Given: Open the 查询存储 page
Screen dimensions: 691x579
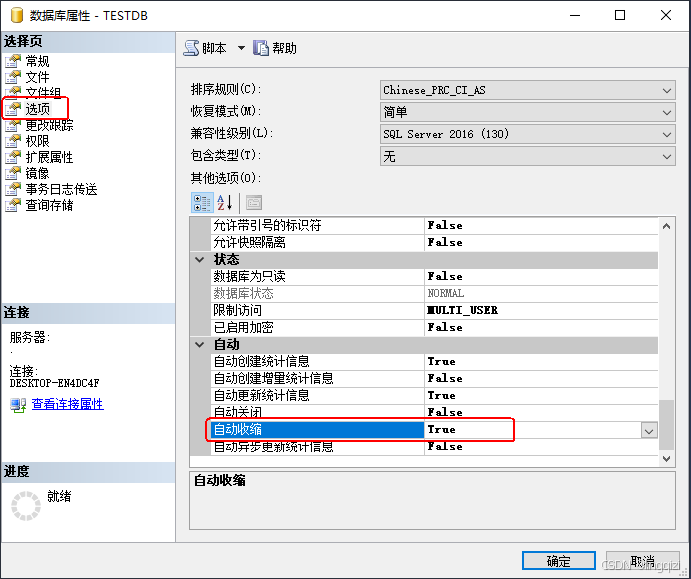Looking at the screenshot, I should 49,205.
